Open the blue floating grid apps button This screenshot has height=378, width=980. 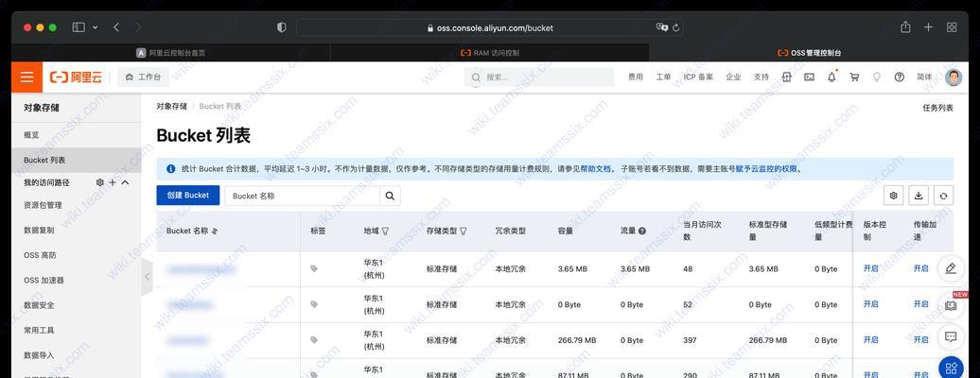point(952,368)
